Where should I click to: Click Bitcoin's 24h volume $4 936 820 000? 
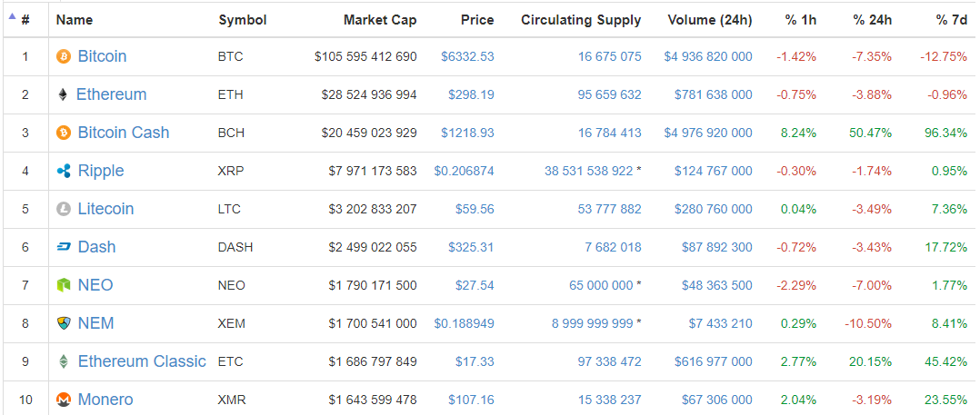pos(708,56)
